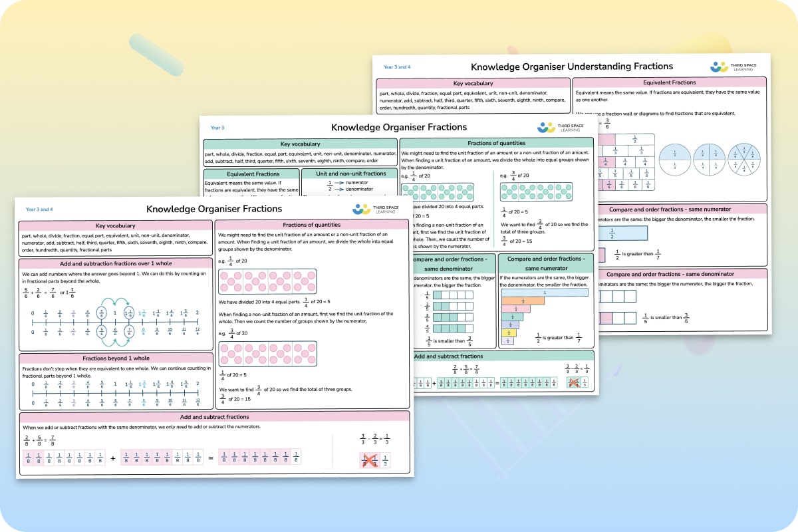Click the halves circle diagram on the back sheet
The width and height of the screenshot is (798, 532).
click(x=674, y=160)
